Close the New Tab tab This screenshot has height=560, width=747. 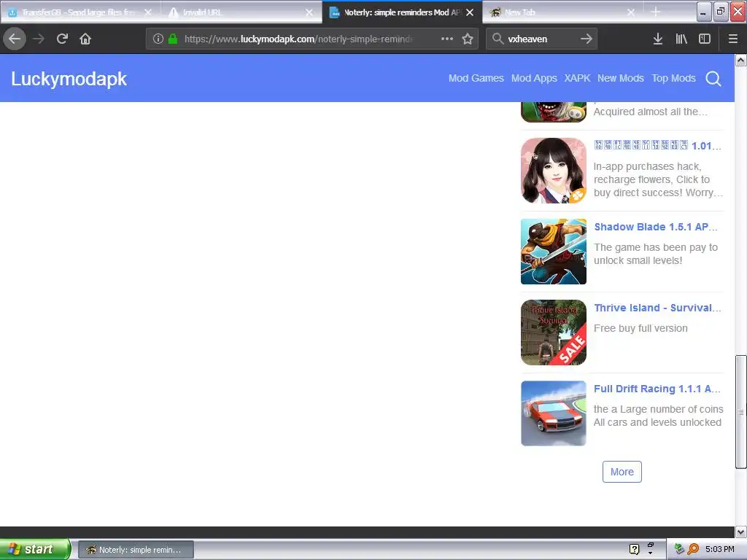click(631, 12)
